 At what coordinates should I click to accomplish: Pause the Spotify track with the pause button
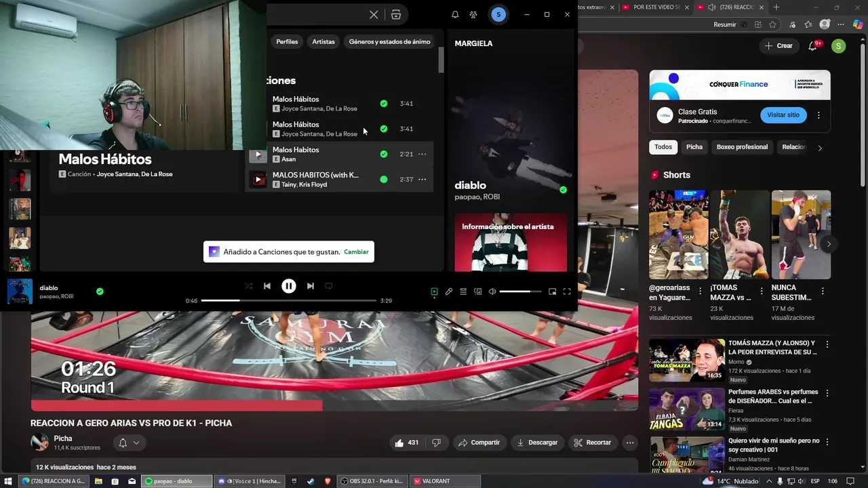[x=288, y=286]
